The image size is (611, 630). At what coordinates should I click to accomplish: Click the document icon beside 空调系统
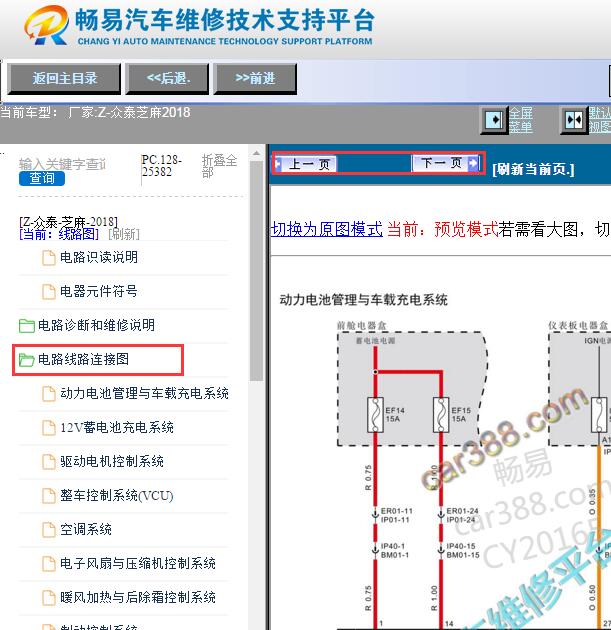tap(49, 530)
